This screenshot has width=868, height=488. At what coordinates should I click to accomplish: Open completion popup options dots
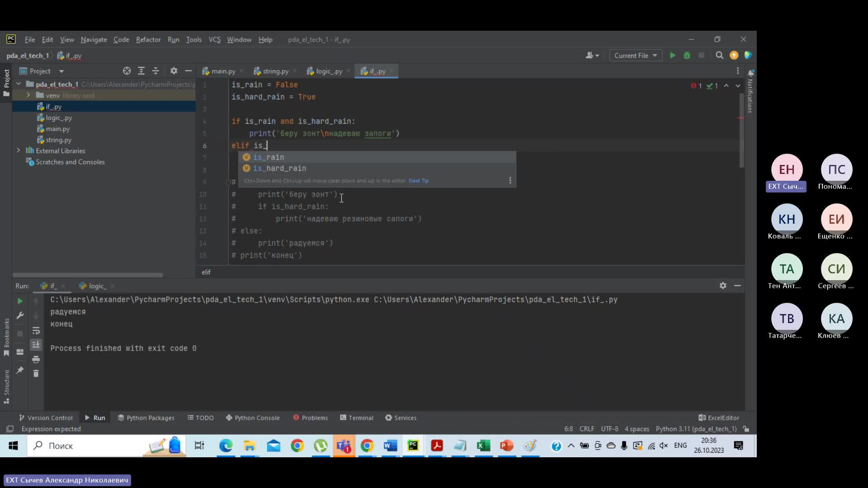510,180
